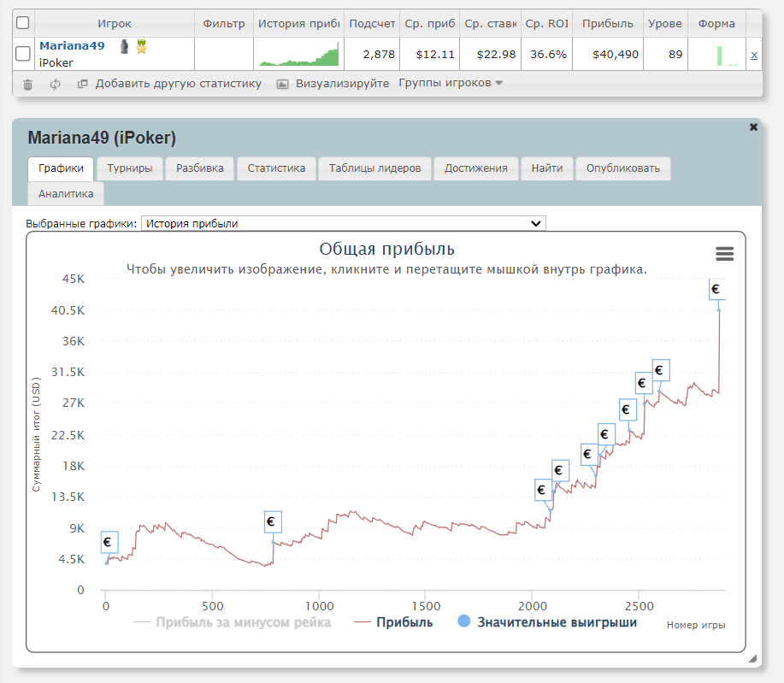
Task: Open the Mariana49 player name link
Action: pos(72,45)
